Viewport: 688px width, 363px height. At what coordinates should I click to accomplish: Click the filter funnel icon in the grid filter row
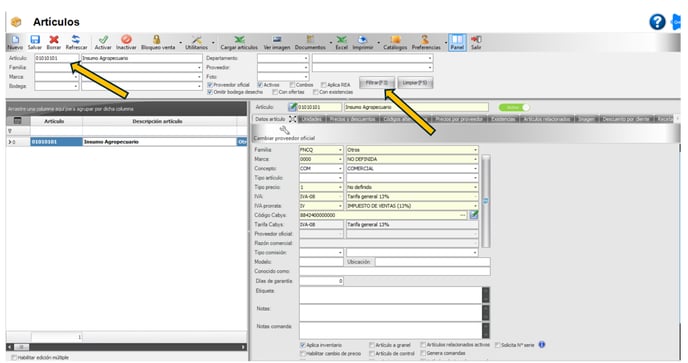pos(10,131)
